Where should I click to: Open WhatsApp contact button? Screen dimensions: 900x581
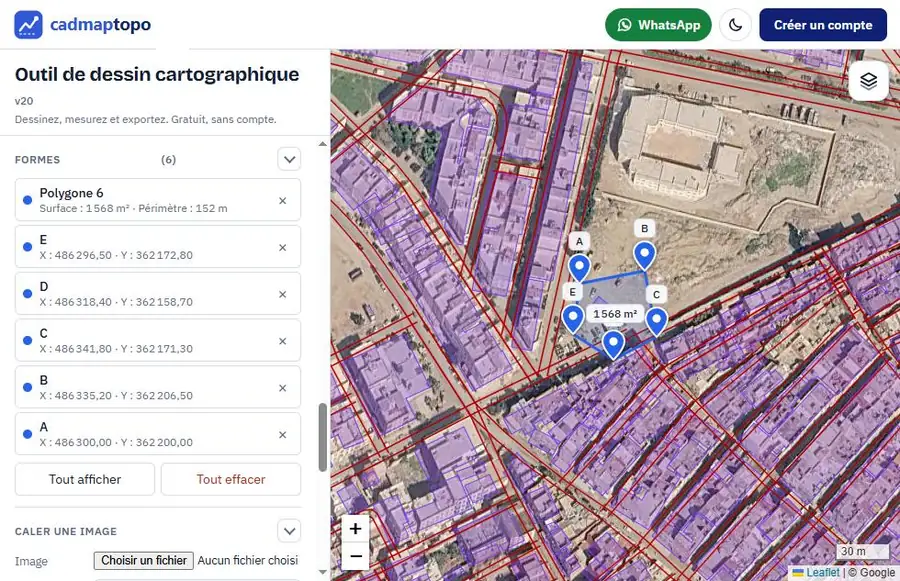point(658,25)
